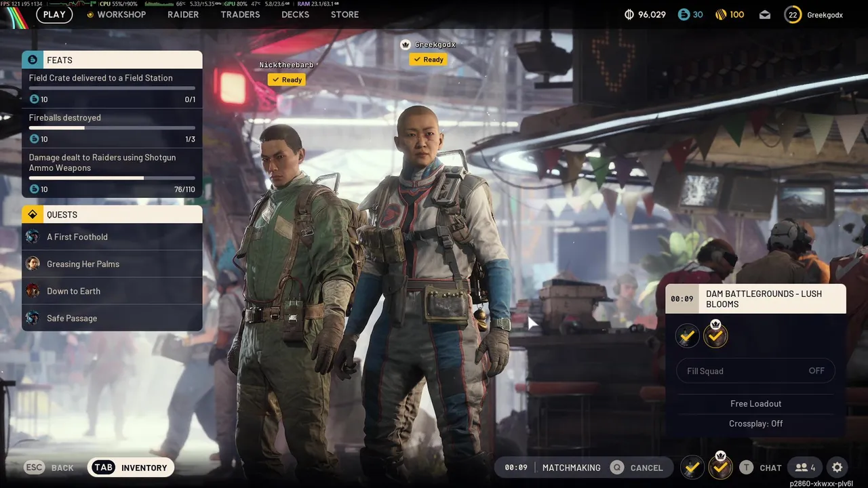Select the Field Crate delivered feat
Image resolution: width=868 pixels, height=488 pixels.
pos(112,88)
